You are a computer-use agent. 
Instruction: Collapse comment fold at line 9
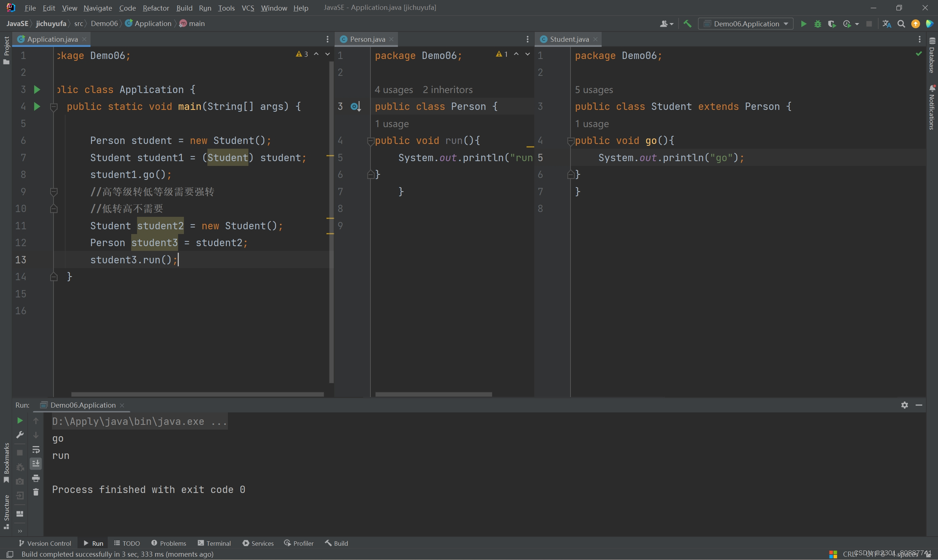(53, 192)
